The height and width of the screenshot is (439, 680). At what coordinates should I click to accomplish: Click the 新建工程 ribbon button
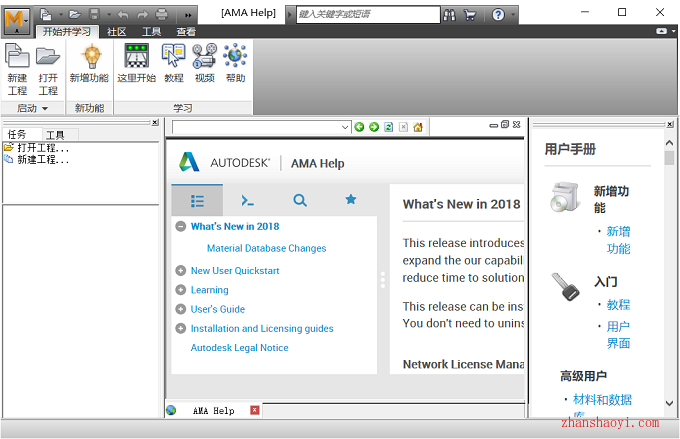tap(17, 69)
